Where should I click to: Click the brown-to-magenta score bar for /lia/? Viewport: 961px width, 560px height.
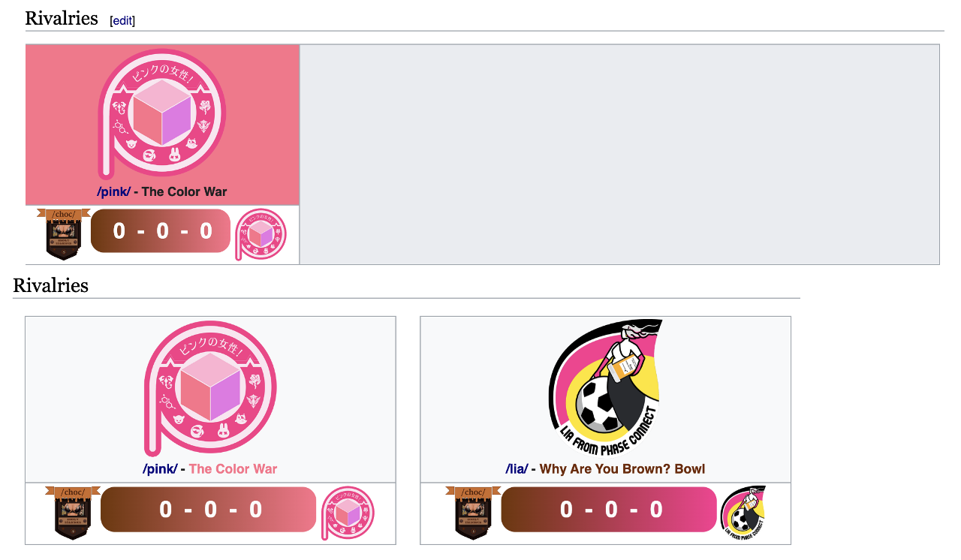coord(609,509)
